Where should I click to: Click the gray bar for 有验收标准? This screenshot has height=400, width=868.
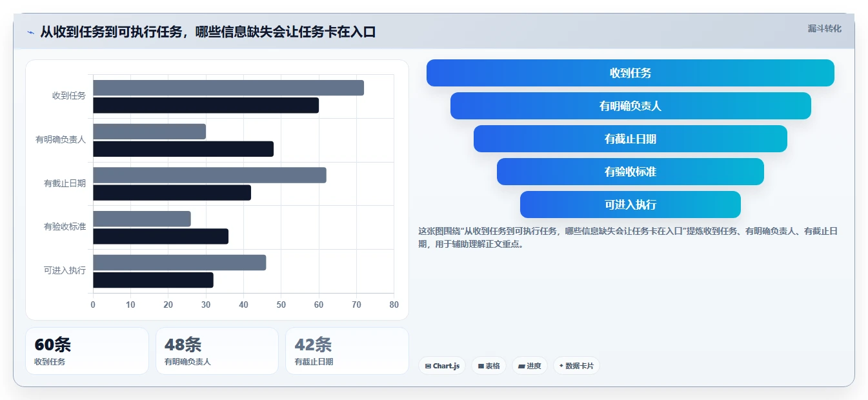coord(142,219)
